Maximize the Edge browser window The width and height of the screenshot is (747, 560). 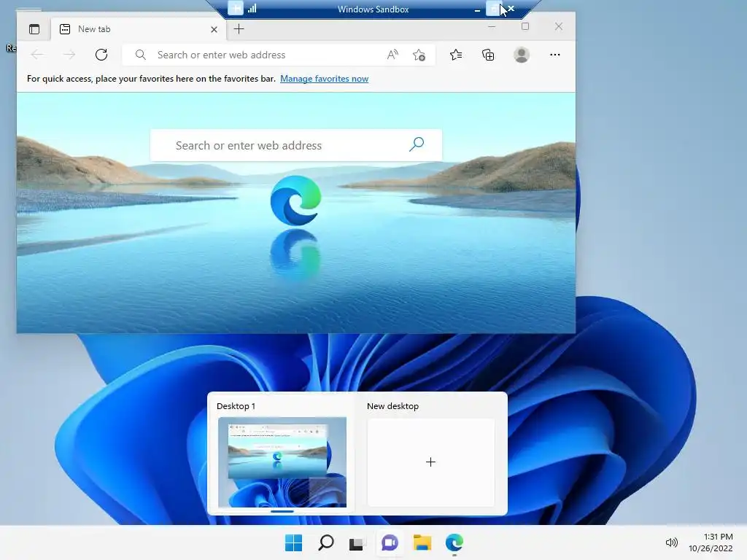[525, 27]
